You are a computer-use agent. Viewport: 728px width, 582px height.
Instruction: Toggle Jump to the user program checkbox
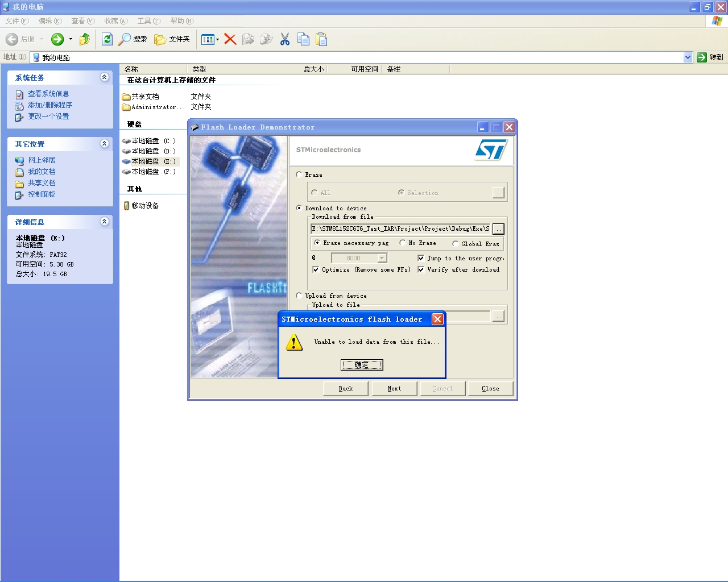click(421, 258)
